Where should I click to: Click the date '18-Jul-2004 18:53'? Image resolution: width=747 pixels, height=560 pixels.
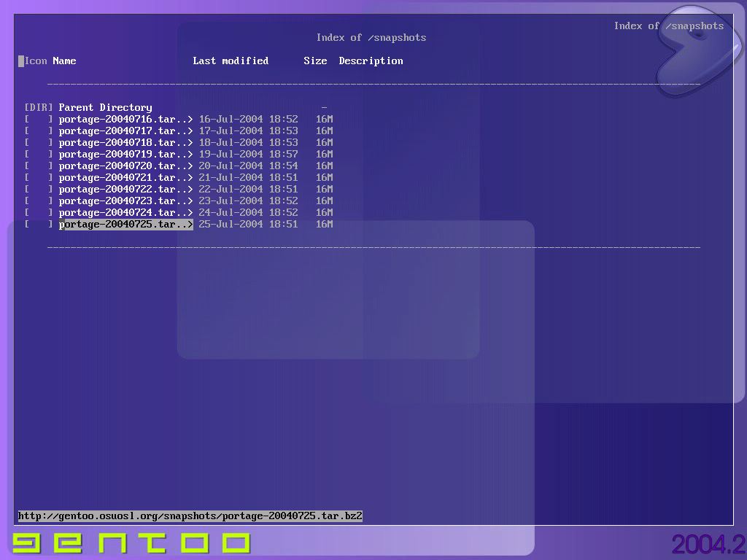pyautogui.click(x=248, y=142)
